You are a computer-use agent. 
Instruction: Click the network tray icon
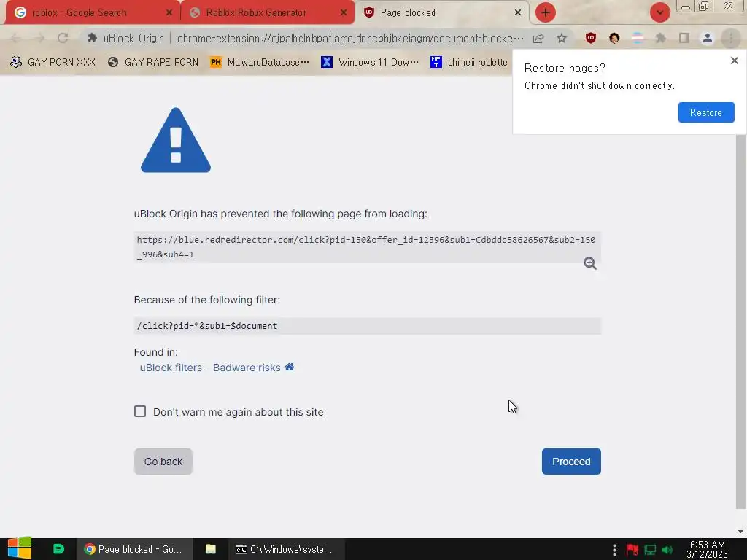(650, 550)
